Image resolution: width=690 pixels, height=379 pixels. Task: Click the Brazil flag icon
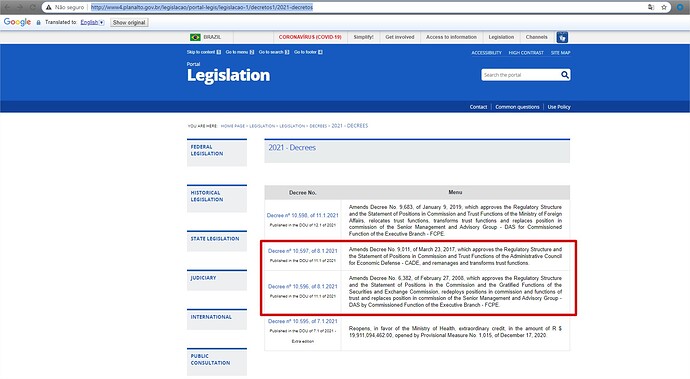pos(195,37)
